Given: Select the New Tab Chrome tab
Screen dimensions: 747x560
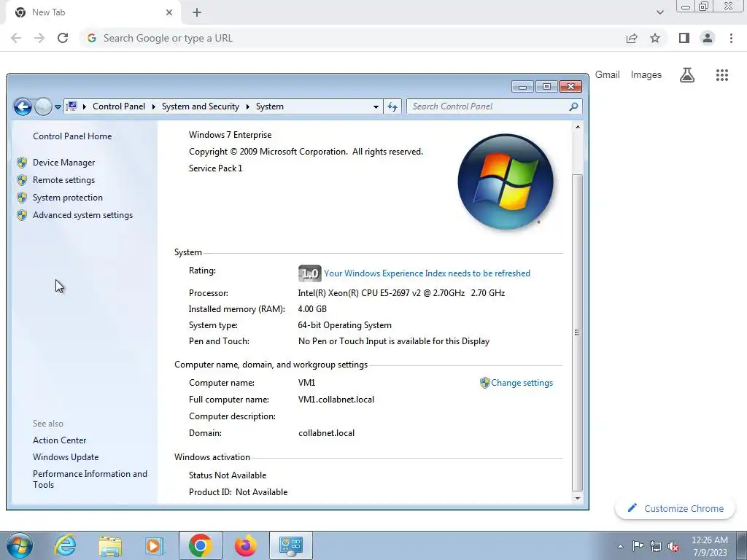Looking at the screenshot, I should tap(93, 12).
